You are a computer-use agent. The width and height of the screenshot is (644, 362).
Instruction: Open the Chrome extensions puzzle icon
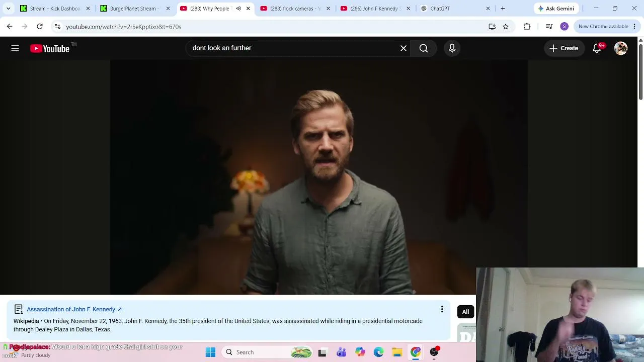[x=527, y=27]
